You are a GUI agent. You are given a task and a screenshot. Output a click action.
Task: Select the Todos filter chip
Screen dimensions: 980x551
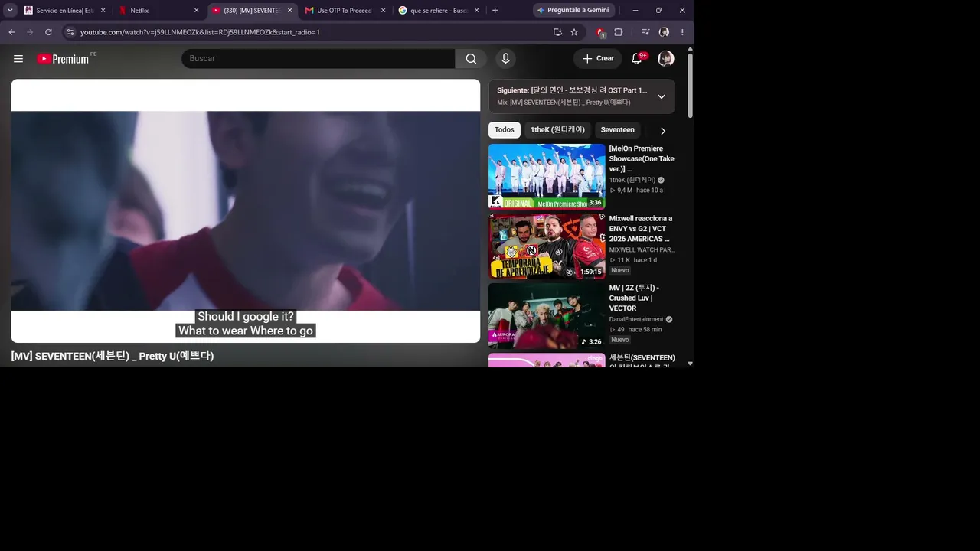coord(505,130)
